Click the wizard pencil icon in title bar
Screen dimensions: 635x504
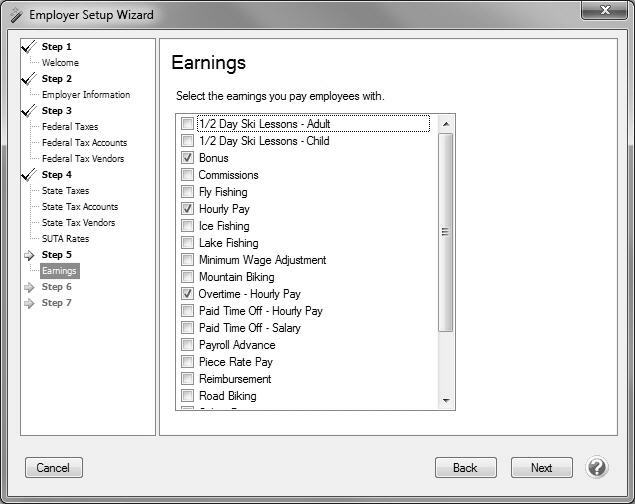(15, 15)
